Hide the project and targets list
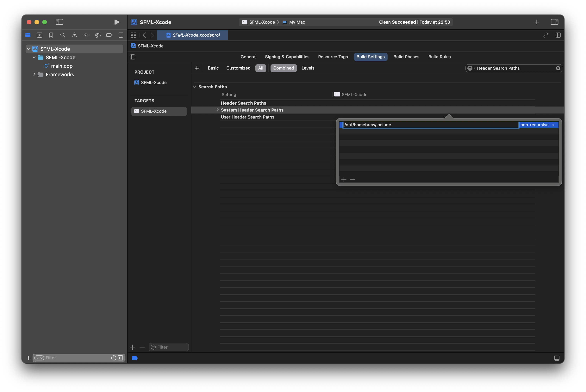Screen dimensions: 586x392 (133, 57)
